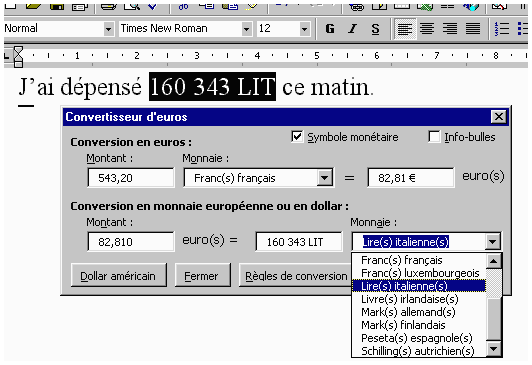532x365 pixels.
Task: Click highlighted 160 343 LIT in document
Action: coord(212,87)
